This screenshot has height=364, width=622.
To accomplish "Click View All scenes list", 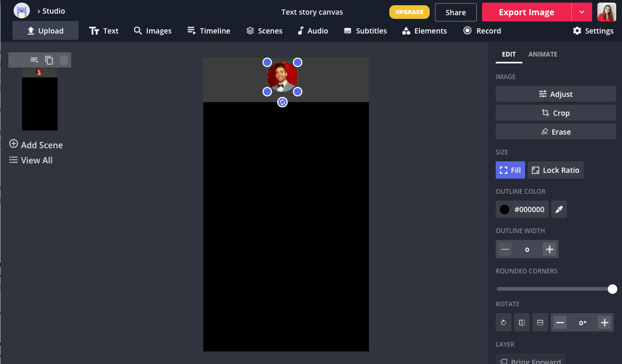I will [x=31, y=160].
